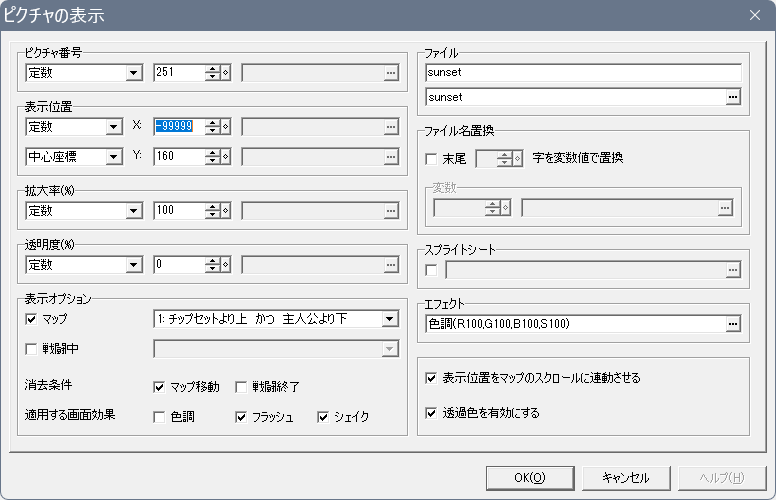Click the Y coordinate field 160
The image size is (776, 500).
click(180, 157)
